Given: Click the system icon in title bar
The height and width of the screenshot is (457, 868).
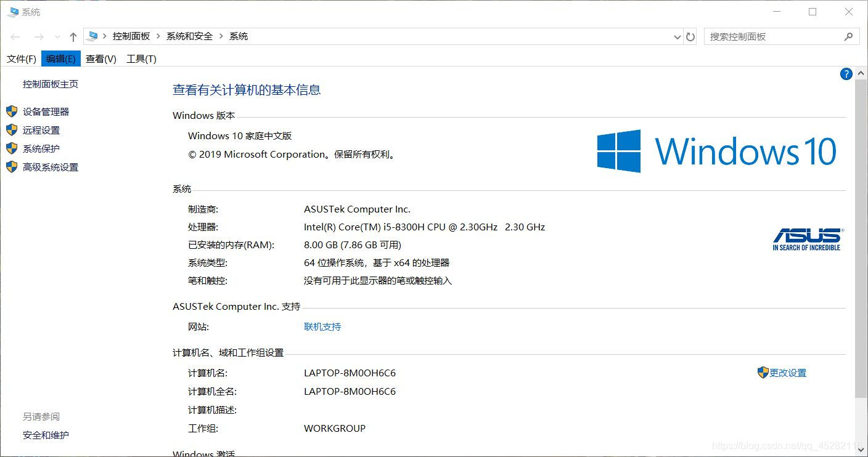Looking at the screenshot, I should coord(12,12).
